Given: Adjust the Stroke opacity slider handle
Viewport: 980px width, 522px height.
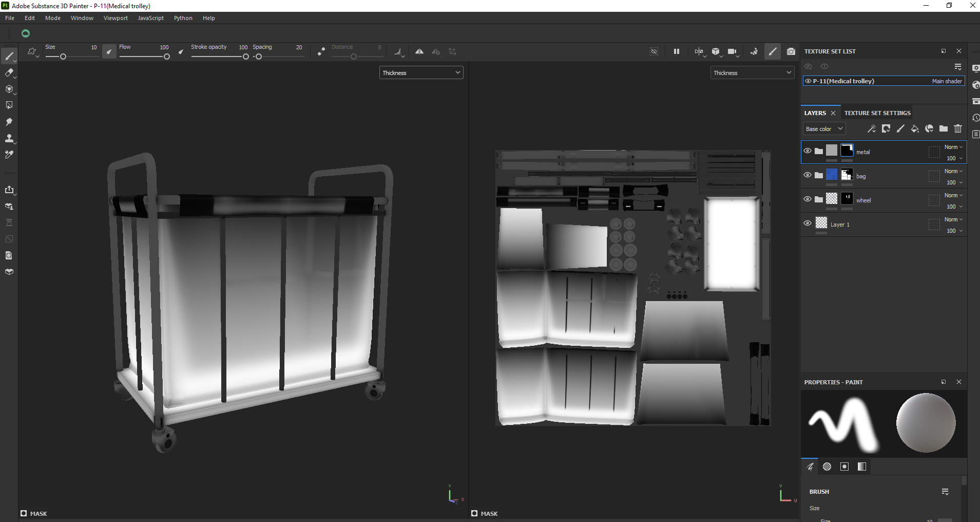Looking at the screenshot, I should click(246, 57).
